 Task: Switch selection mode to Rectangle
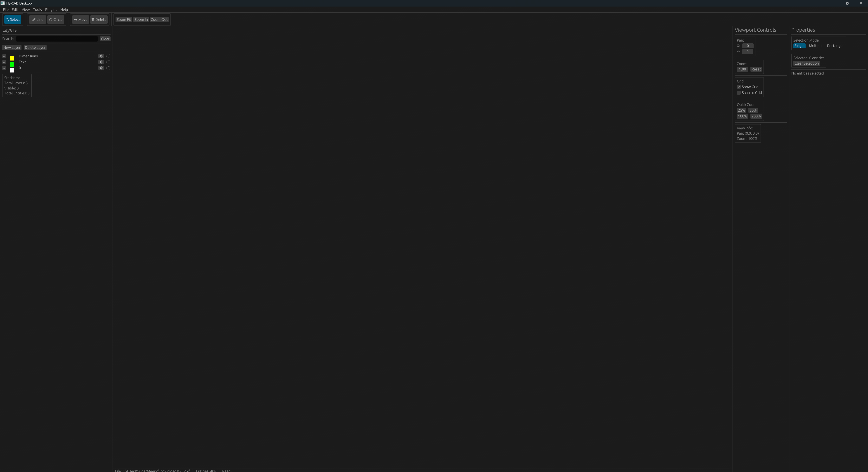[835, 46]
